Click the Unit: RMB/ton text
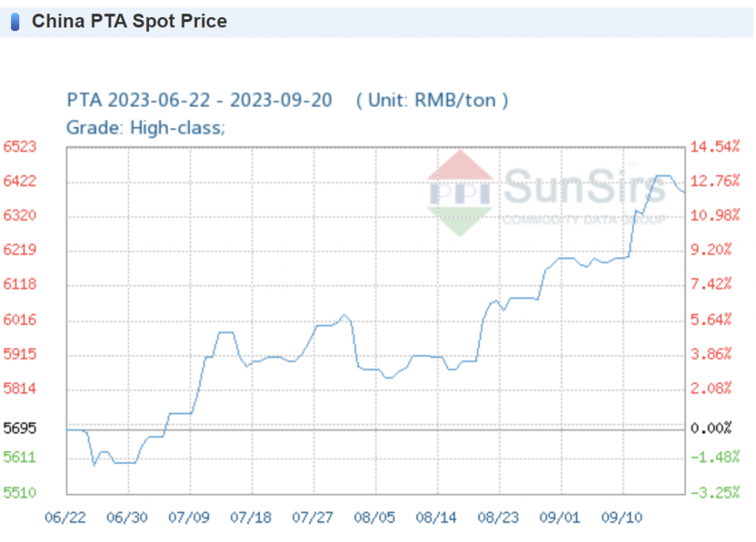The width and height of the screenshot is (756, 542). tap(432, 100)
